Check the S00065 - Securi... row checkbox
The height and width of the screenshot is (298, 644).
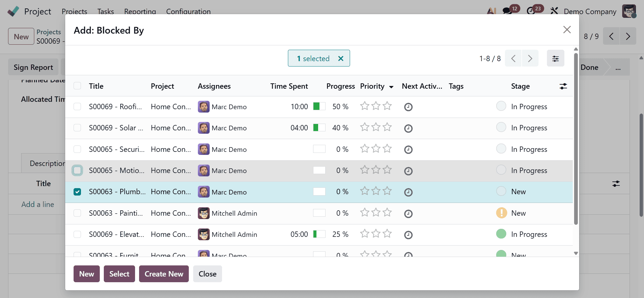point(77,149)
